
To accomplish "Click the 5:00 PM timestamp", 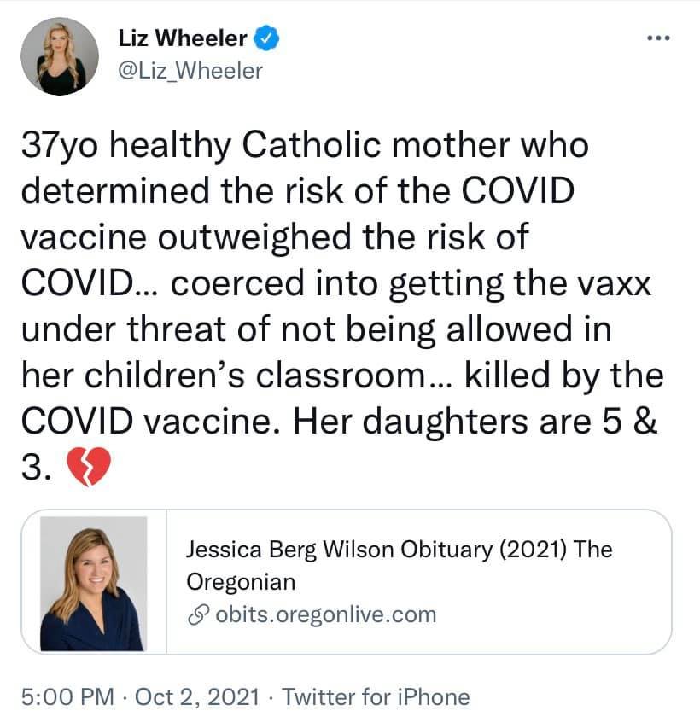I will [67, 697].
